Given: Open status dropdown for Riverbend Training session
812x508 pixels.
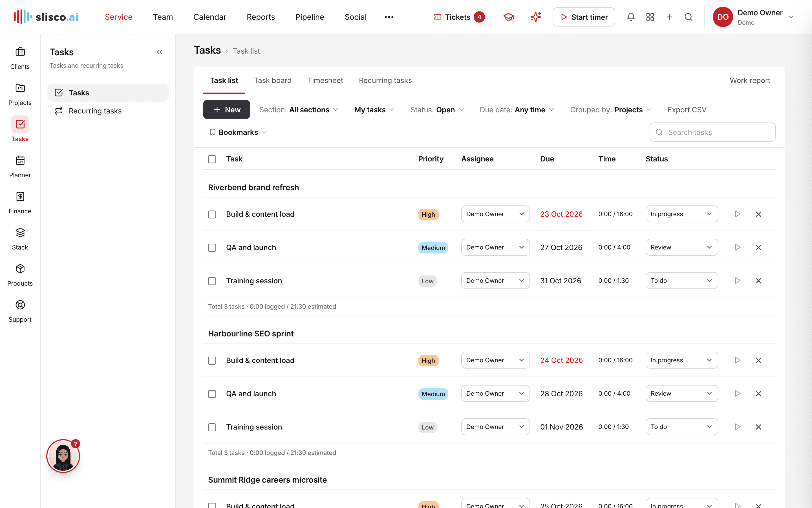Looking at the screenshot, I should (x=682, y=281).
